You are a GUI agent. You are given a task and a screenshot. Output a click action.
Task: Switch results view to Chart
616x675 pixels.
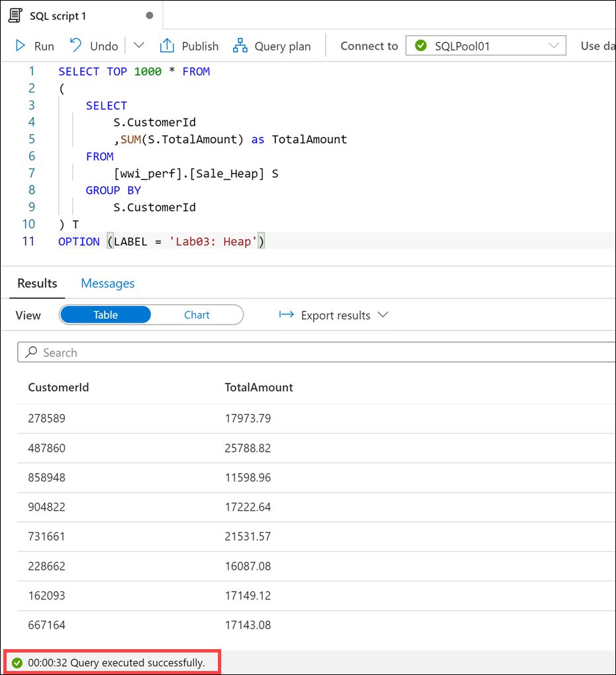(x=197, y=315)
